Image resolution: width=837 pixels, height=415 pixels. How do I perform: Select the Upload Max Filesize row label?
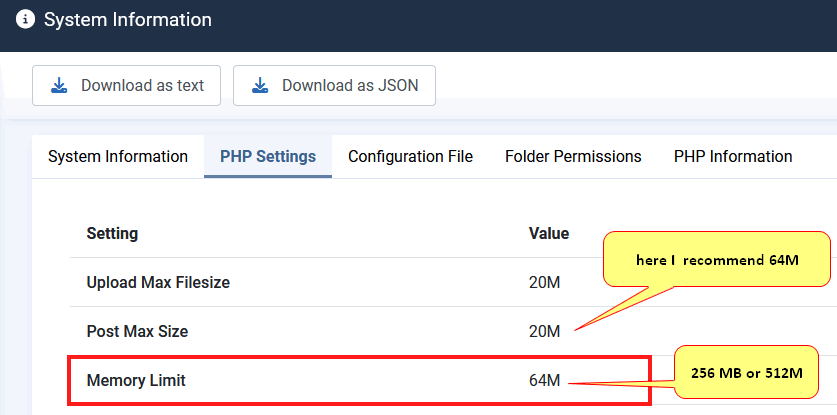click(158, 283)
